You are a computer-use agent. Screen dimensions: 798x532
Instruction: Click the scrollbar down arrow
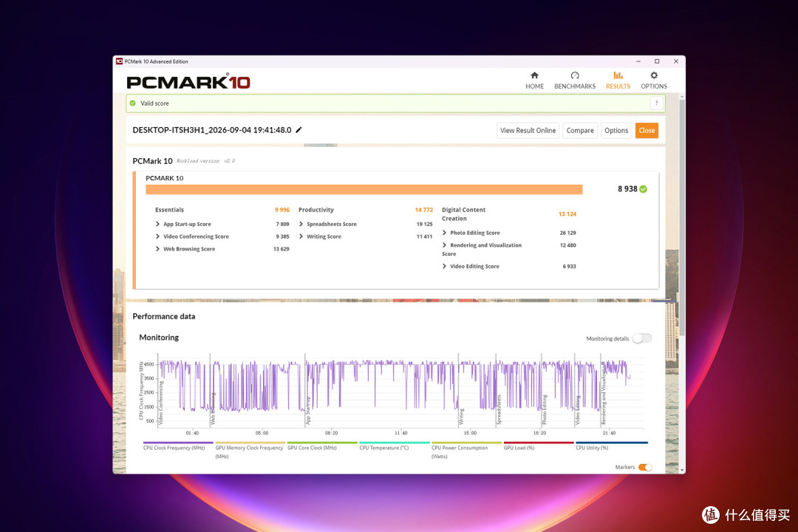(x=682, y=471)
